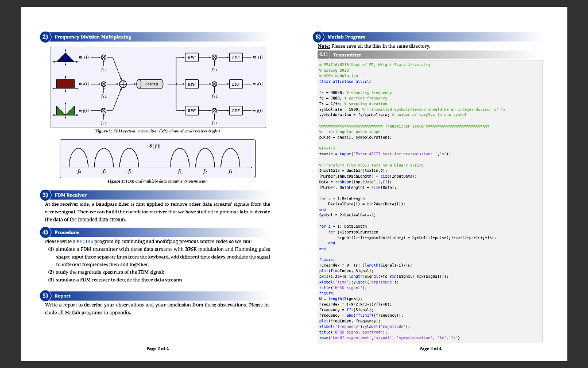Viewport: 588px width, 368px height.
Task: Select the Channel cylinder block in Figure 1
Action: coord(150,84)
